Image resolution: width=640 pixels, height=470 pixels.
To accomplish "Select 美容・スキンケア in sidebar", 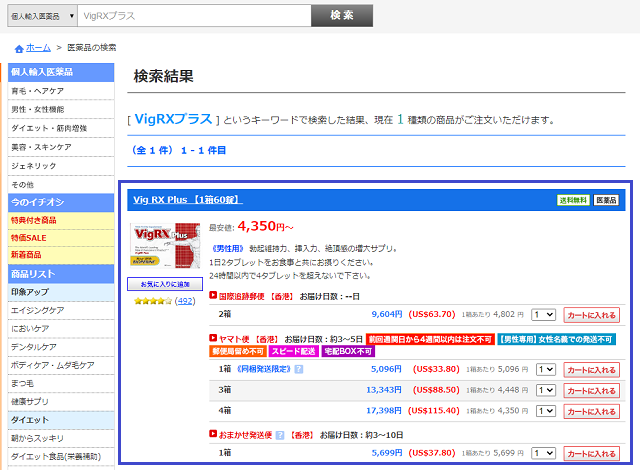I will coord(61,147).
